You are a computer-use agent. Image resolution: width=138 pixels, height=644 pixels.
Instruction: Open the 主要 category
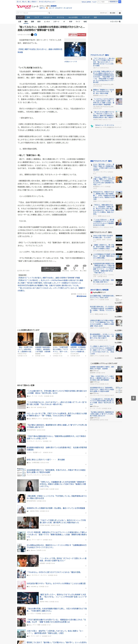pos(20,21)
